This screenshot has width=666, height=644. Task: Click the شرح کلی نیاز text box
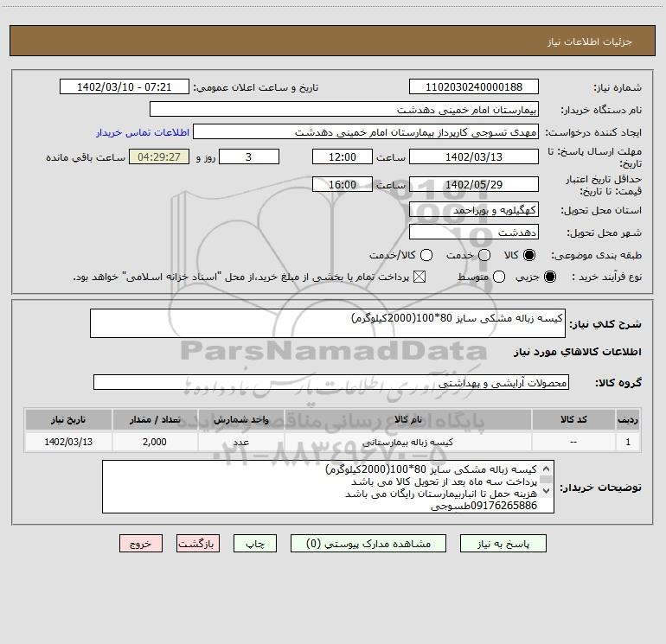point(328,323)
